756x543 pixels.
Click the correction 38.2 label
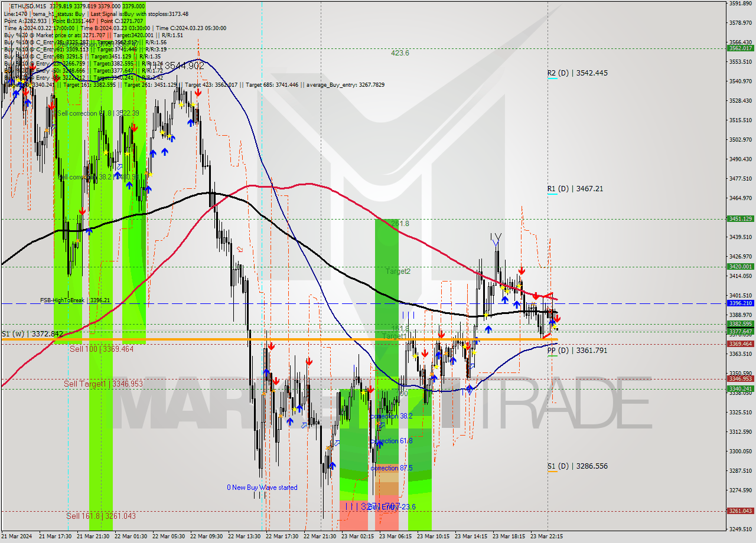click(x=392, y=416)
